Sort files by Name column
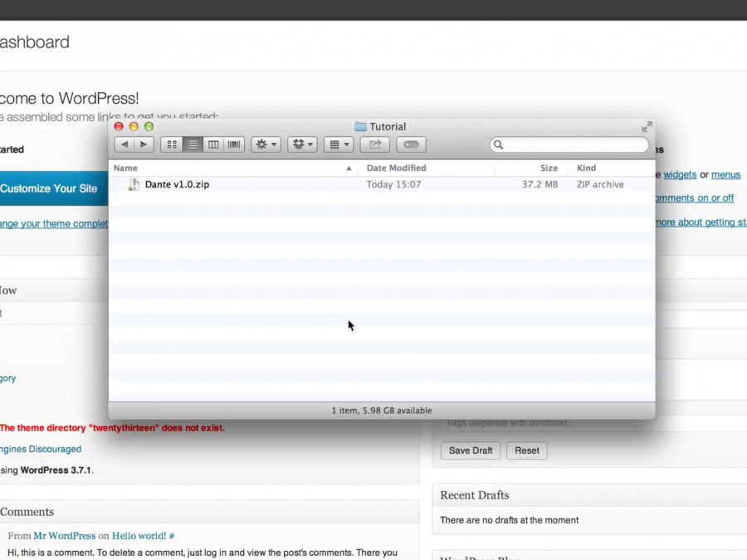This screenshot has width=747, height=560. tap(125, 168)
